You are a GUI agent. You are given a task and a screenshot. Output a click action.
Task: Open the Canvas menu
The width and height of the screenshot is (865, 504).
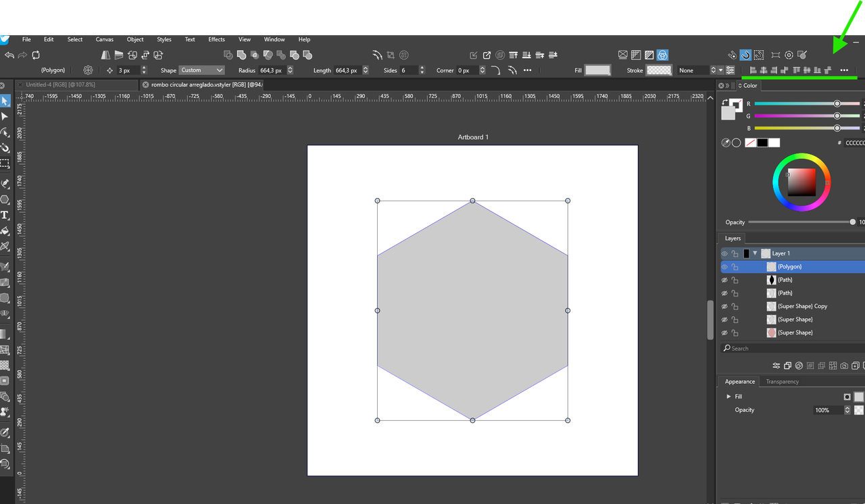pyautogui.click(x=105, y=40)
